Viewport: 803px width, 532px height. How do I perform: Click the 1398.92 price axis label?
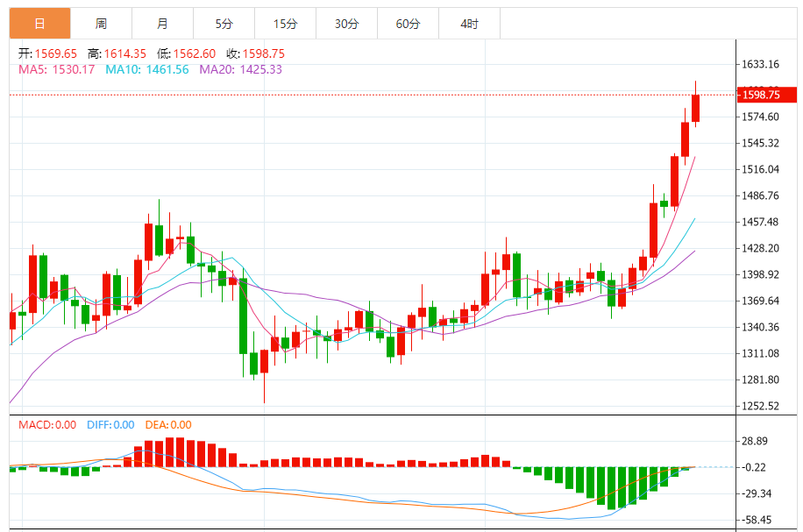761,275
